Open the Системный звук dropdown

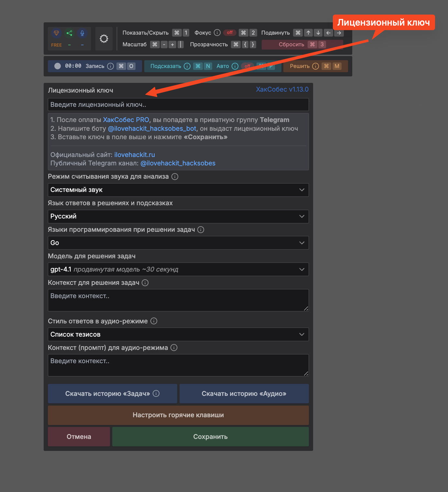tap(178, 190)
